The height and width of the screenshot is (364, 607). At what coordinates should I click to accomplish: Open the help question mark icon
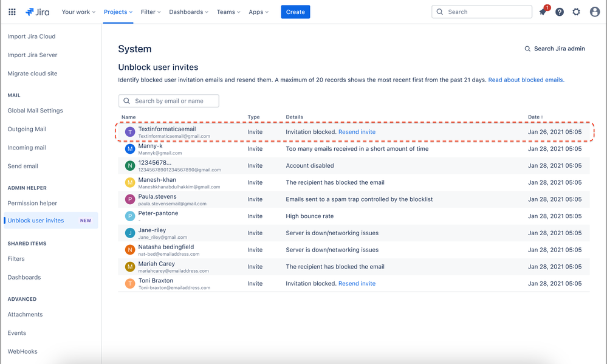[560, 12]
